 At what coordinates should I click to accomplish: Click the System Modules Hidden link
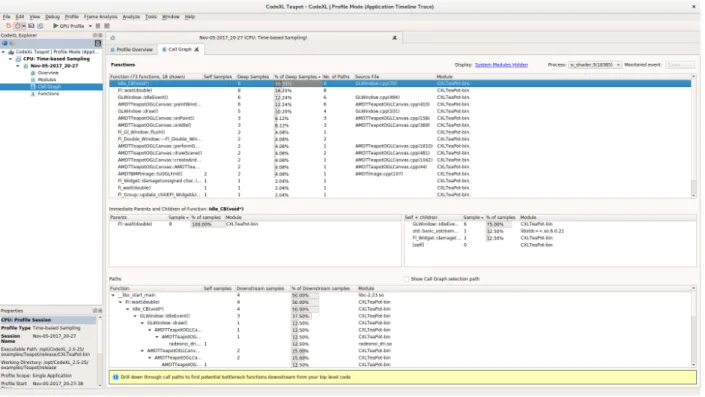click(501, 65)
